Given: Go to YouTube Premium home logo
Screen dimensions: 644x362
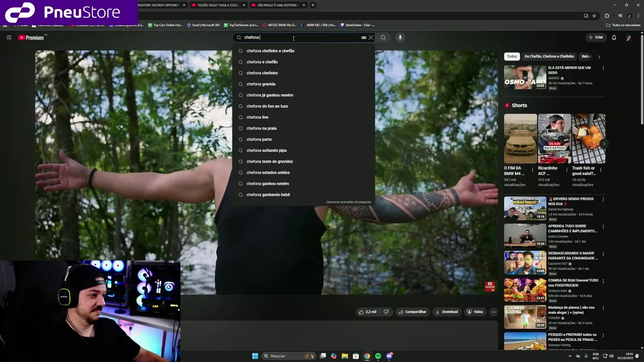Looking at the screenshot, I should click(32, 37).
